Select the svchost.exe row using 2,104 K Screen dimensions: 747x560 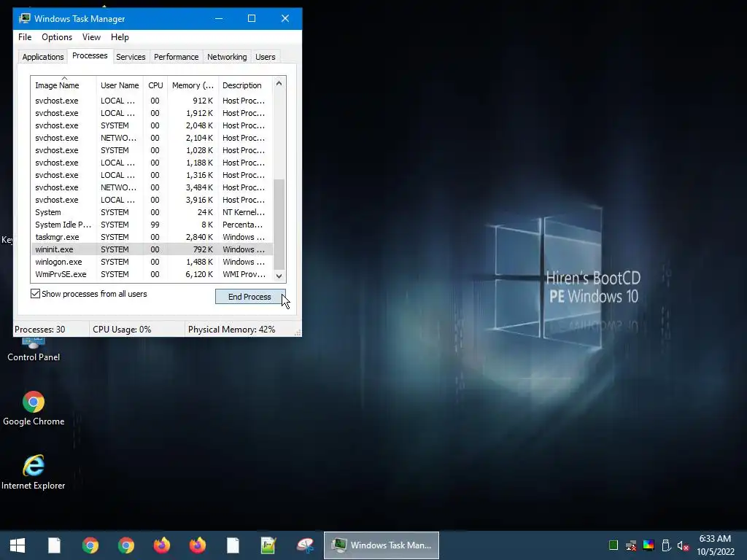tap(152, 138)
